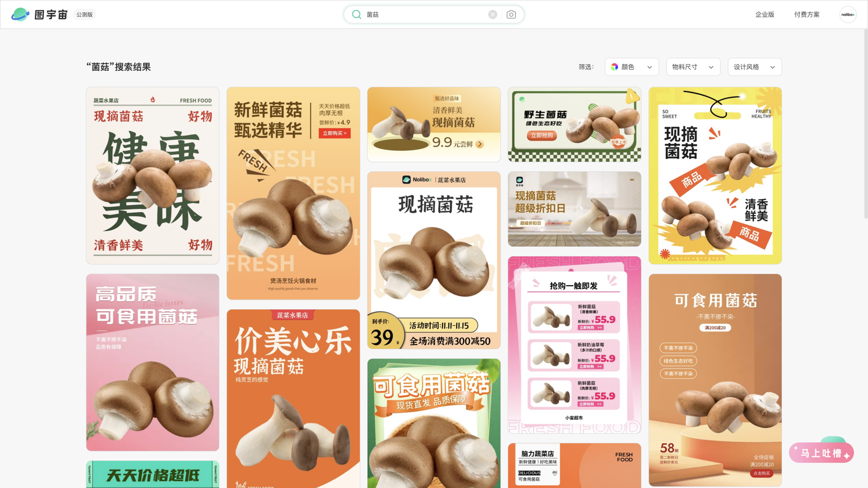Click the 图宇宙 planet logo icon
This screenshot has height=488, width=868.
20,14
